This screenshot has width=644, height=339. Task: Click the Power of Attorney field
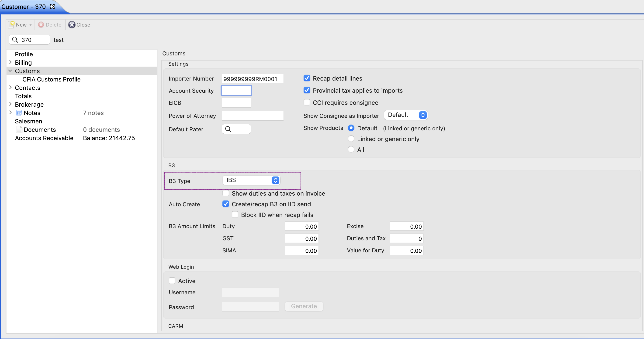[x=253, y=116]
